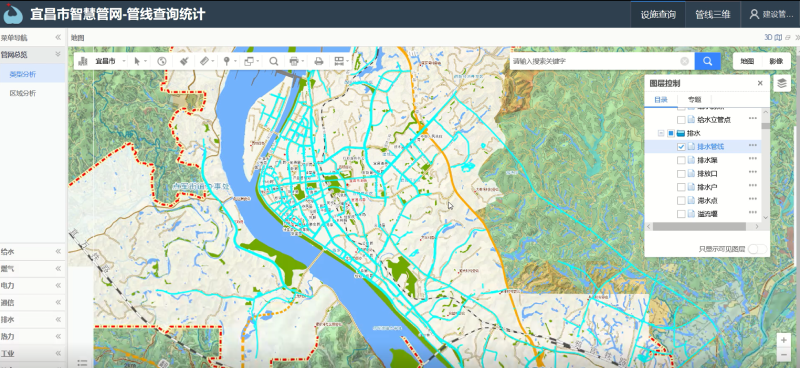Select the pointer arrow tool in map toolbar
The height and width of the screenshot is (368, 800).
tap(137, 61)
